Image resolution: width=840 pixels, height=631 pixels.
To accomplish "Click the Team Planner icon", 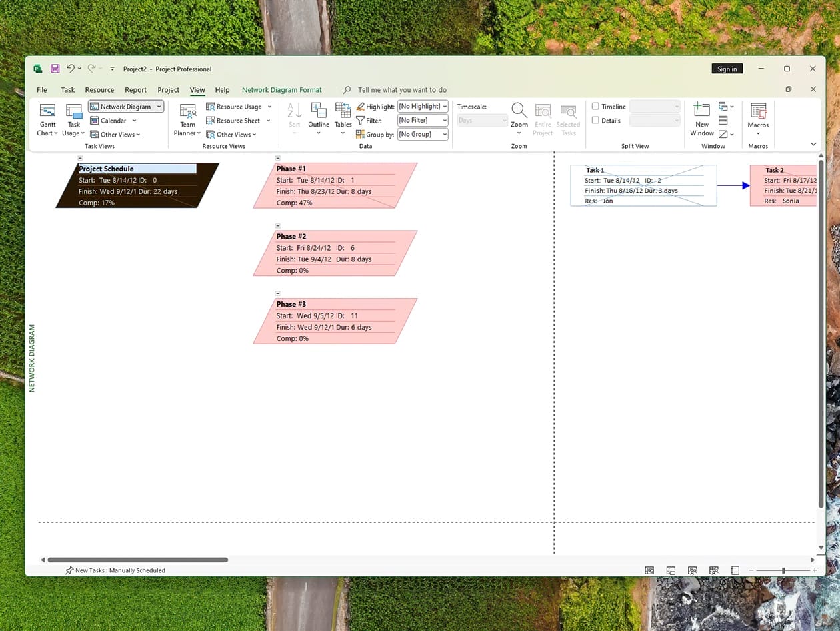I will point(188,111).
